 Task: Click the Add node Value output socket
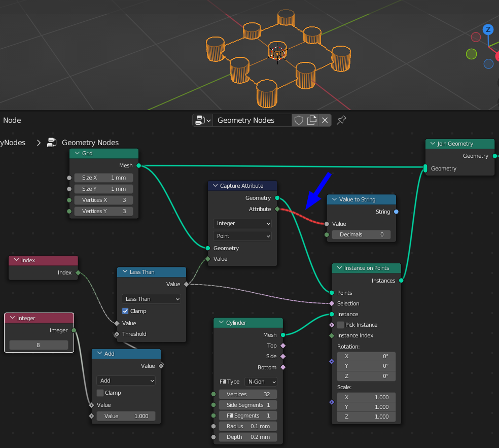point(161,366)
